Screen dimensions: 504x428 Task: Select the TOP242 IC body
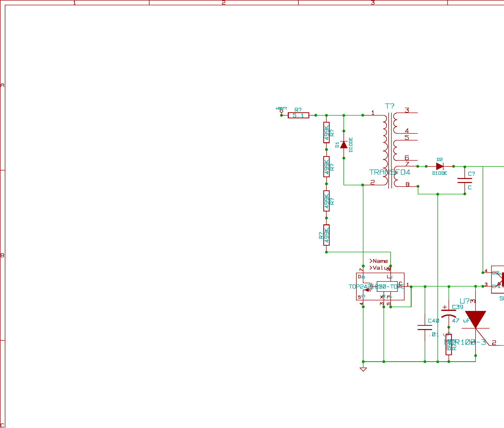pyautogui.click(x=380, y=287)
